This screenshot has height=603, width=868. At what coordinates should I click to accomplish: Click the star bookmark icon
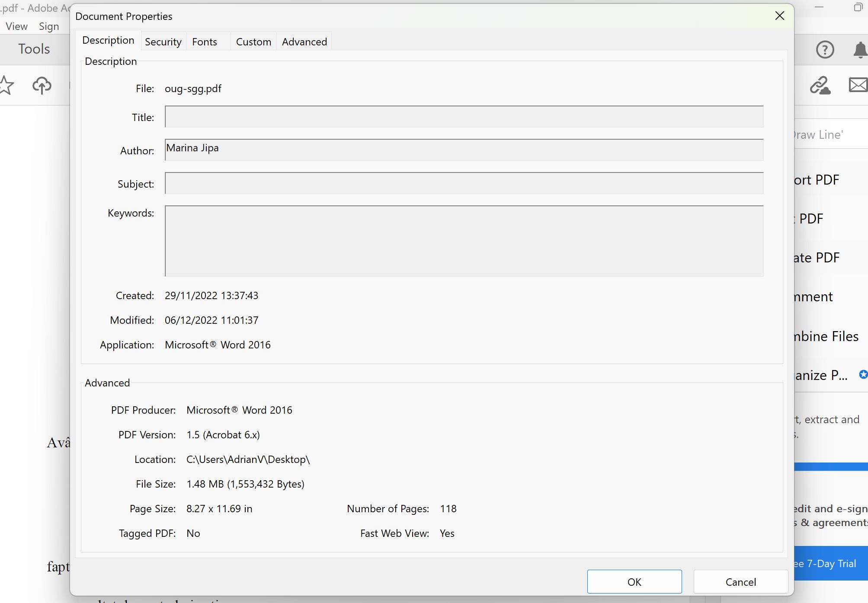click(x=6, y=85)
